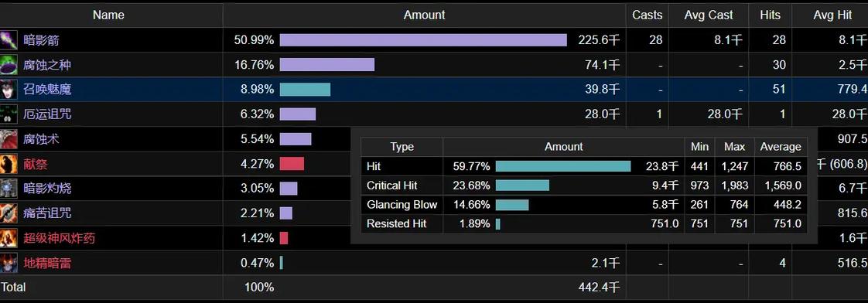This screenshot has height=303, width=868.
Task: Open the 痛苦诅咒 ability link
Action: pyautogui.click(x=48, y=213)
